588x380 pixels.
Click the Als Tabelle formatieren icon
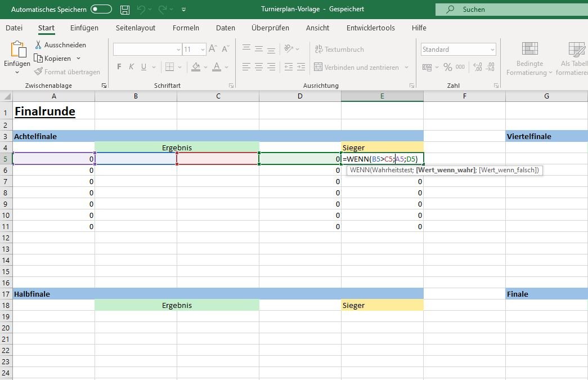(x=576, y=50)
